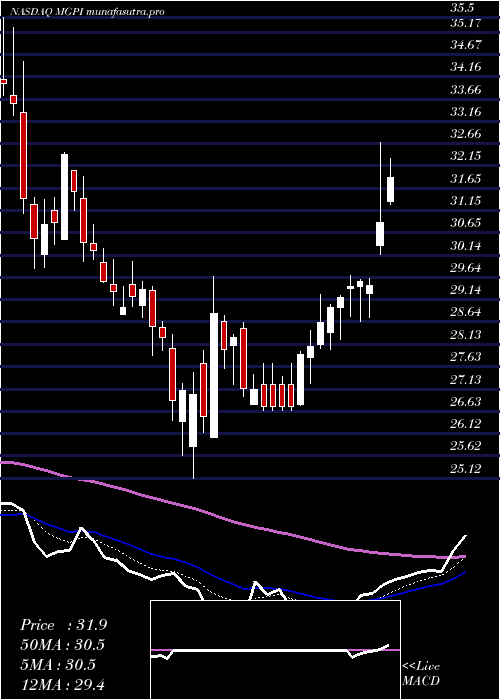500x700 pixels.
Task: Select the 30.65 price level
Action: coord(466,223)
